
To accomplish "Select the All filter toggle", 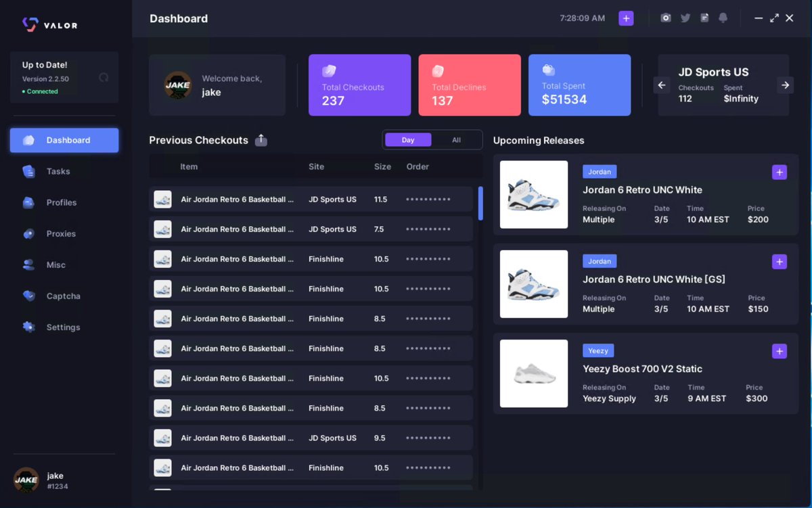I will point(456,140).
